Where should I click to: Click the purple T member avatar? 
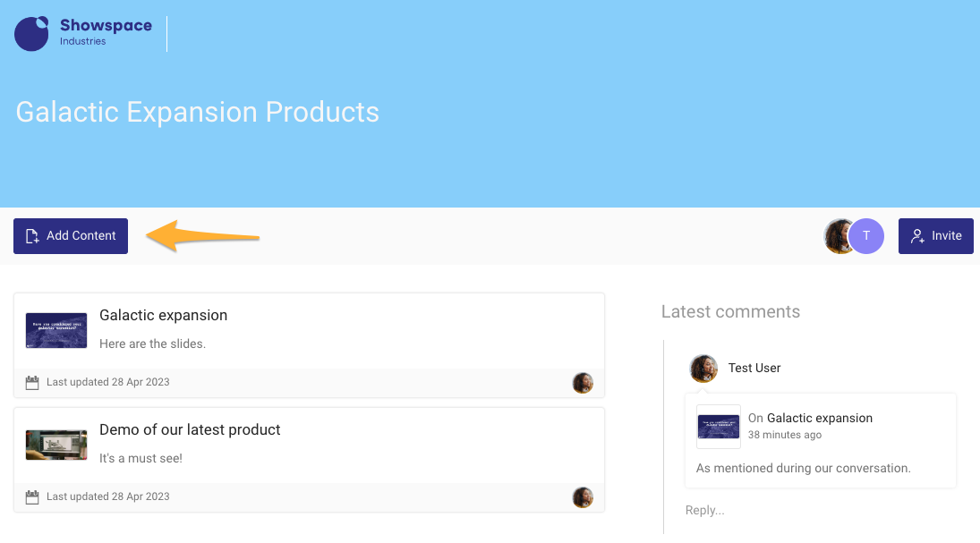[866, 236]
